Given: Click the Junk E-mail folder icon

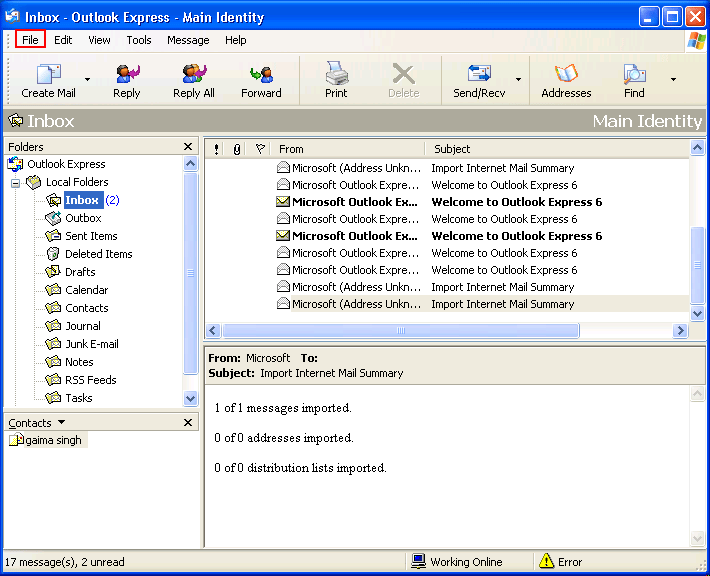Looking at the screenshot, I should pos(53,344).
